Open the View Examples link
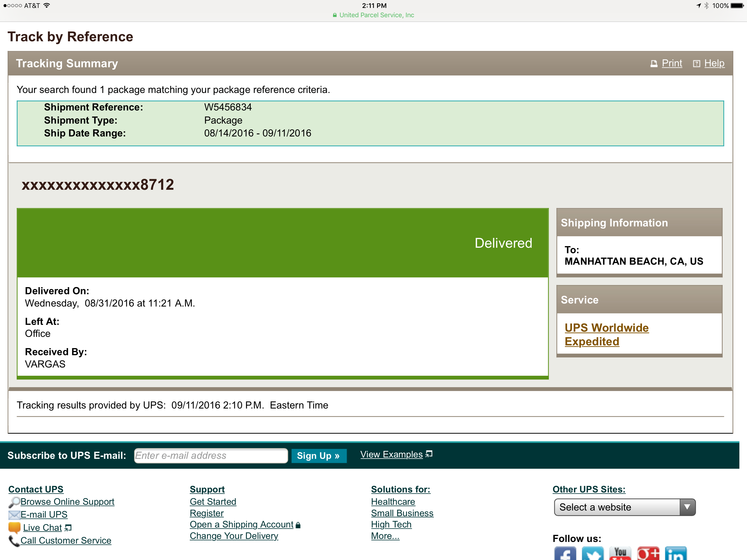Screen dimensions: 747x560 point(391,454)
